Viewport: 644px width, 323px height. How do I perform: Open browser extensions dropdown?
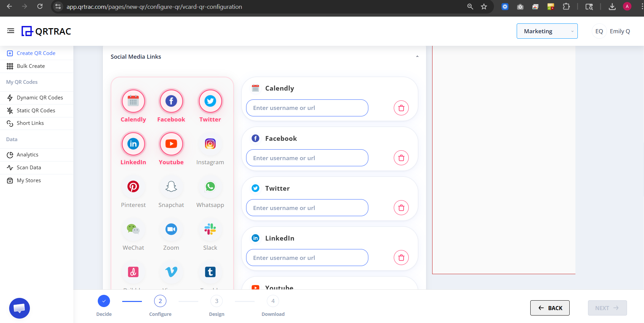point(566,6)
